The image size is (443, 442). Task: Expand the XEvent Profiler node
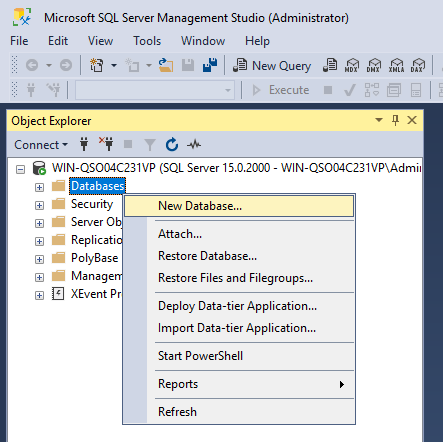(39, 295)
